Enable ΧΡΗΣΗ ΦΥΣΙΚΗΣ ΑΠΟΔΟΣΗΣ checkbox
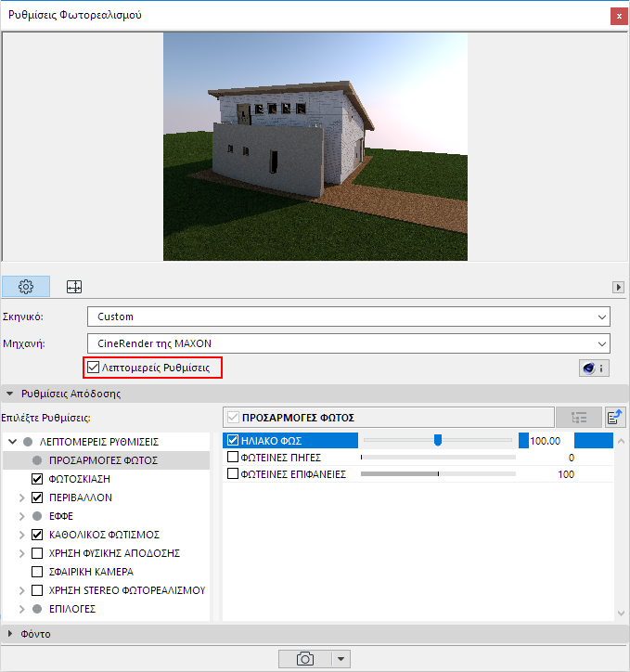Screen dimensions: 630x672 [37, 553]
